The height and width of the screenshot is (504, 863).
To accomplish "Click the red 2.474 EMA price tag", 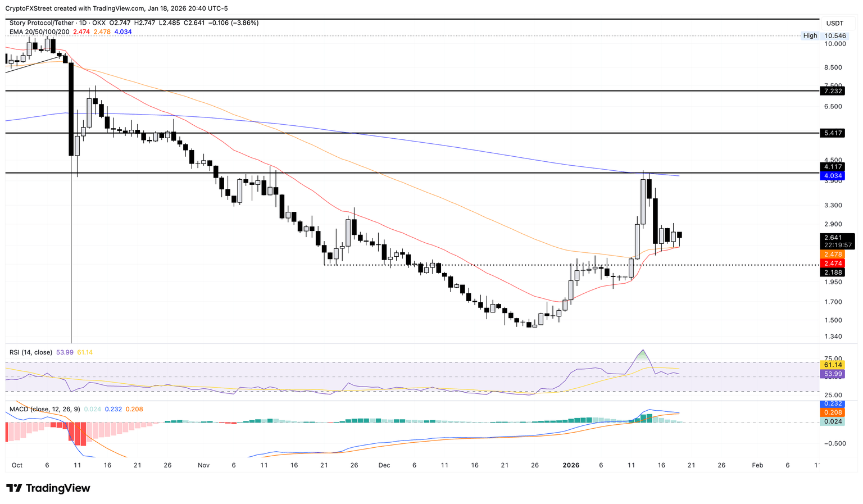I will (832, 264).
